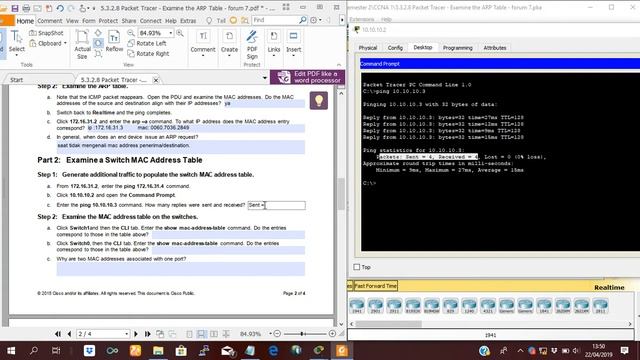
Task: Open the Windows Start menu
Action: click(11, 351)
